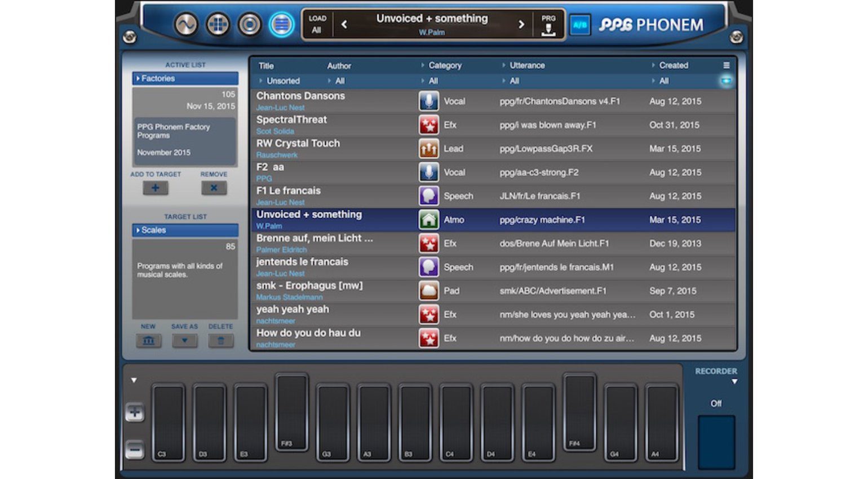Open the Category filter All dropdown
The height and width of the screenshot is (479, 868).
pos(433,81)
